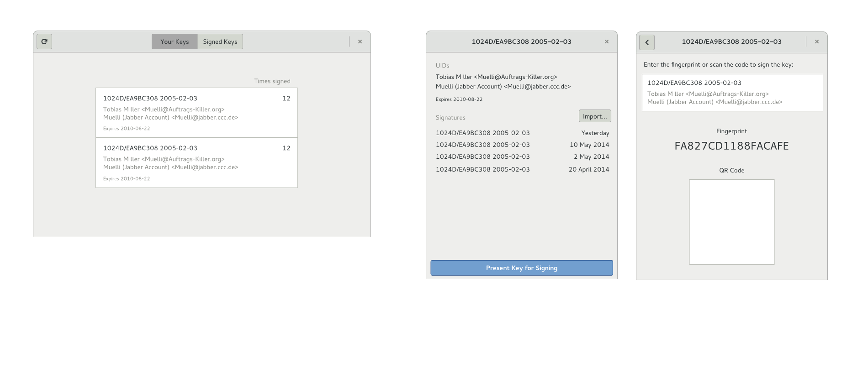Click the QR Code image box

point(732,222)
